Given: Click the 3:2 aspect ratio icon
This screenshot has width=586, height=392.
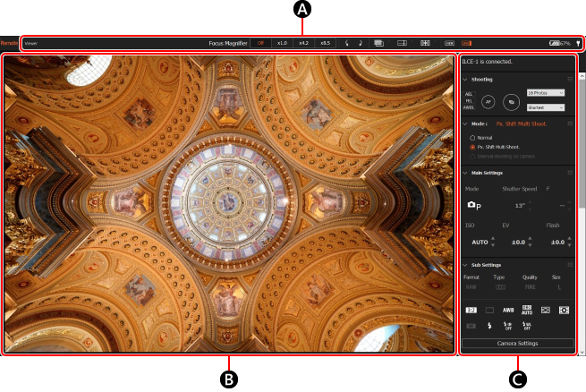Looking at the screenshot, I should tap(471, 311).
